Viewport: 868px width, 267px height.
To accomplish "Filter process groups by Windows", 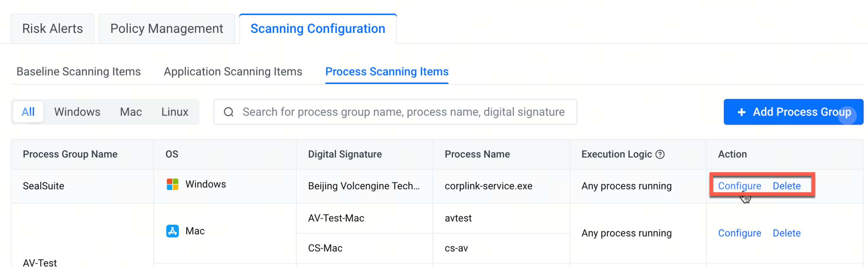I will pyautogui.click(x=77, y=112).
